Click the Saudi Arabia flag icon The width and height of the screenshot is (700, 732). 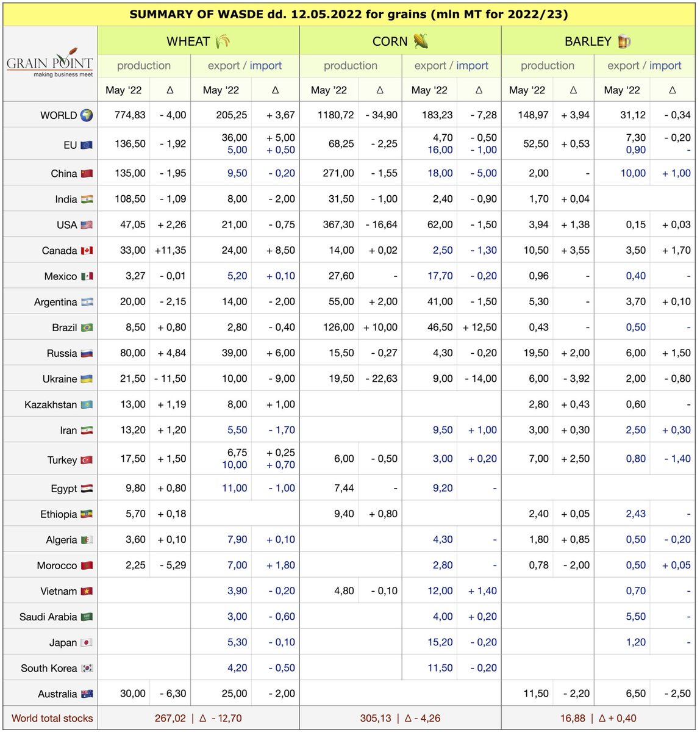pyautogui.click(x=87, y=617)
